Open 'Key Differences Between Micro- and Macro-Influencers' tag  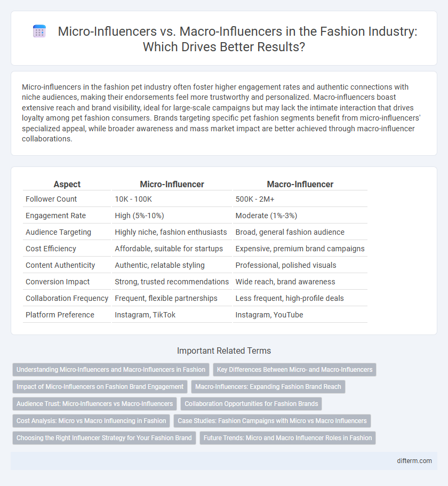pyautogui.click(x=294, y=370)
